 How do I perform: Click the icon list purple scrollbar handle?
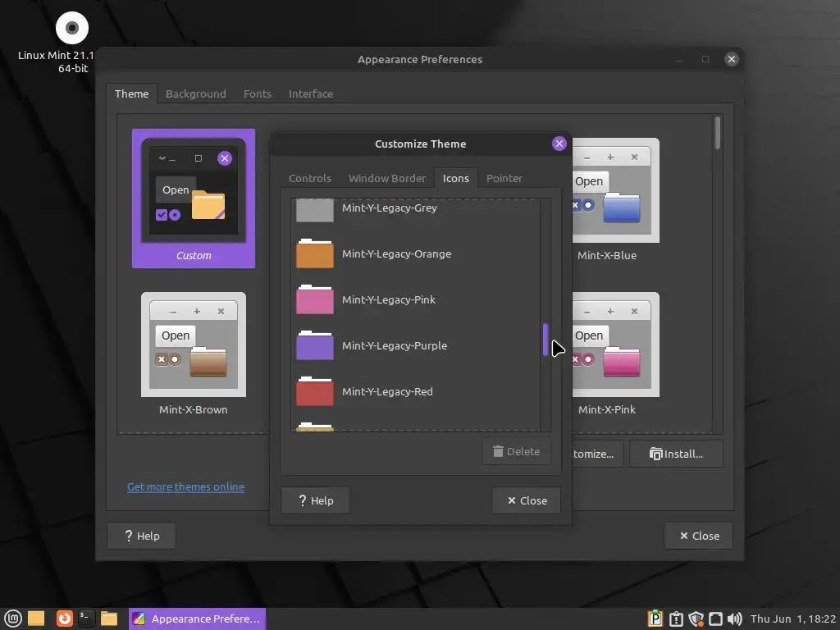546,340
